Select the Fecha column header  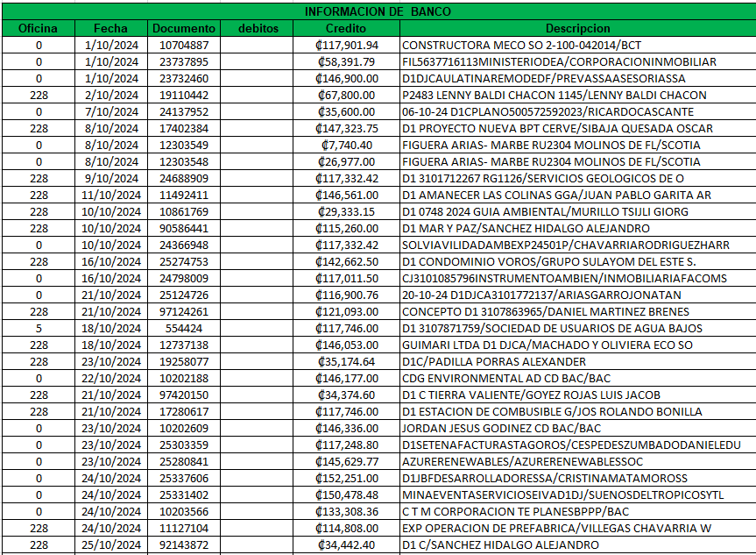[111, 28]
